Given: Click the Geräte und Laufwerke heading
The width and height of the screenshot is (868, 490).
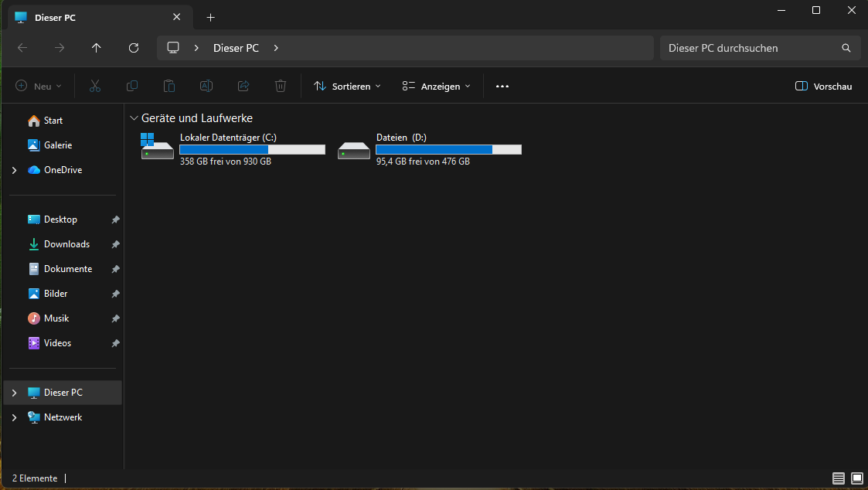Looking at the screenshot, I should [x=196, y=118].
